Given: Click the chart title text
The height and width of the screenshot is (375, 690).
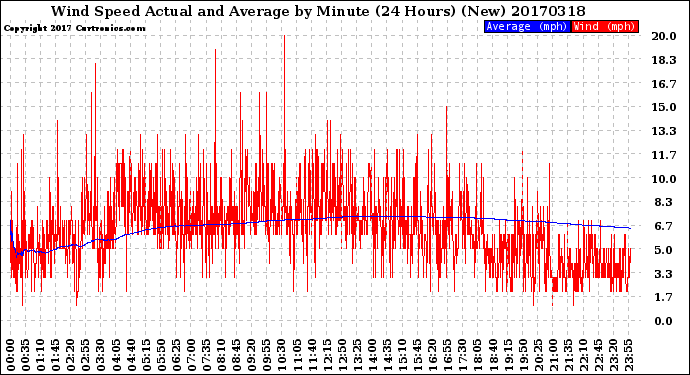Looking at the screenshot, I should pos(318,11).
